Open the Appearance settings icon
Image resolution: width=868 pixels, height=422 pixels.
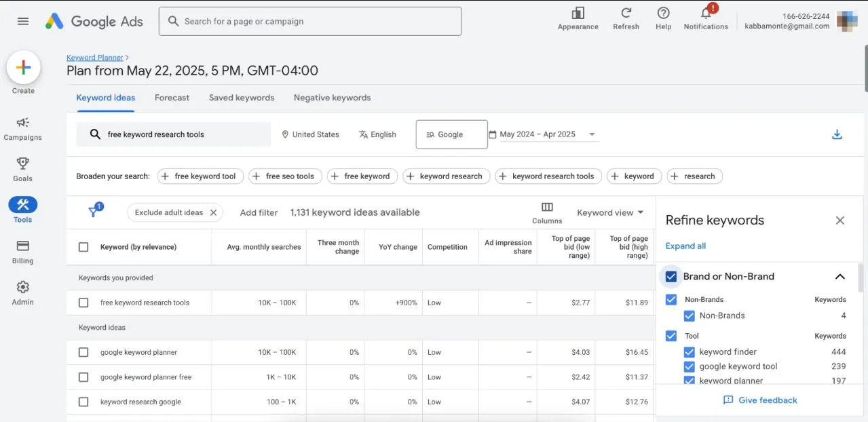click(x=578, y=13)
